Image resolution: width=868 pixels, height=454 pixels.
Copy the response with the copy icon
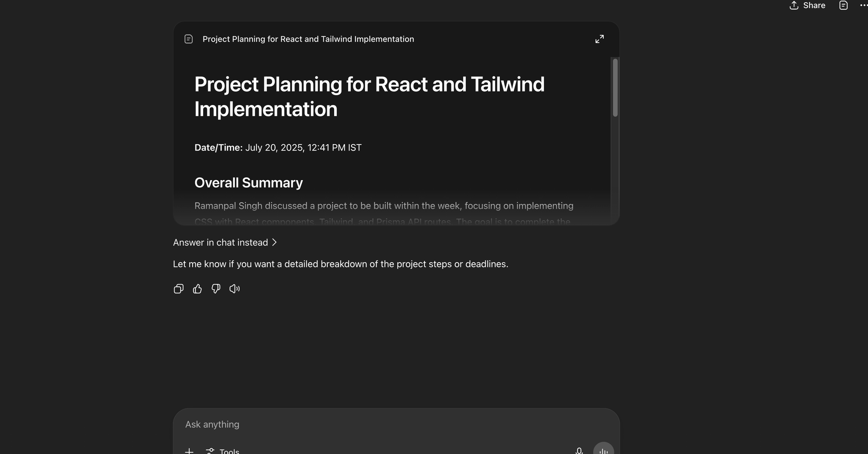178,289
